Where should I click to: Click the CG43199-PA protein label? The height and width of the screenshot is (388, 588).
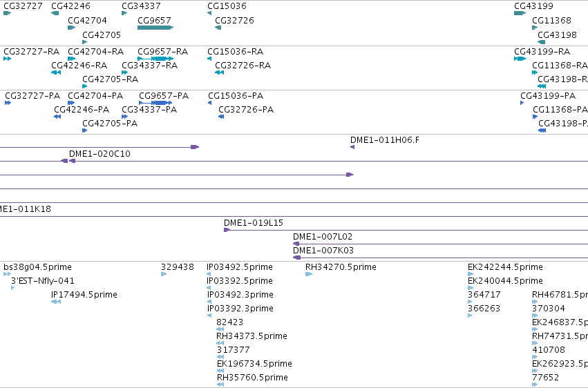(x=548, y=96)
